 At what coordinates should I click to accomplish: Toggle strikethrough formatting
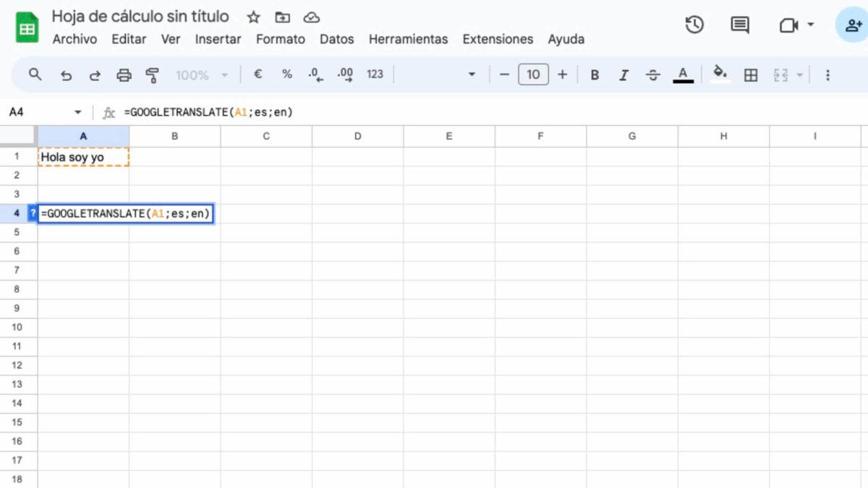click(653, 75)
